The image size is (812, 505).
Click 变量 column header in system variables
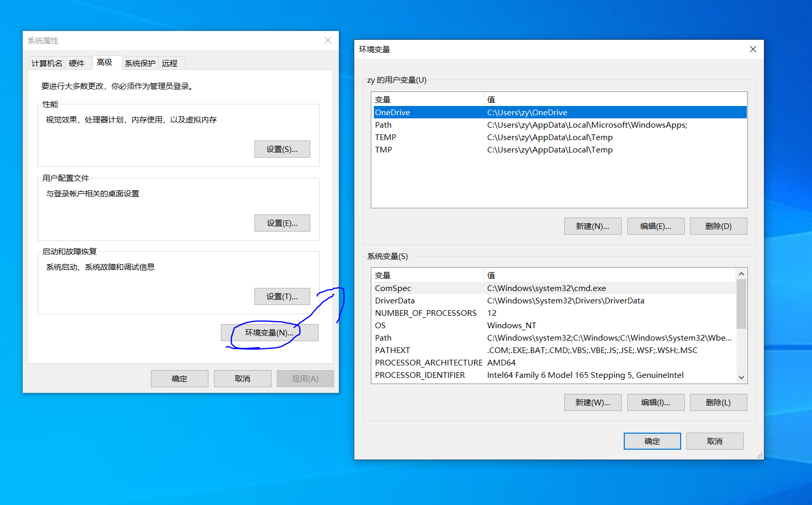[428, 275]
